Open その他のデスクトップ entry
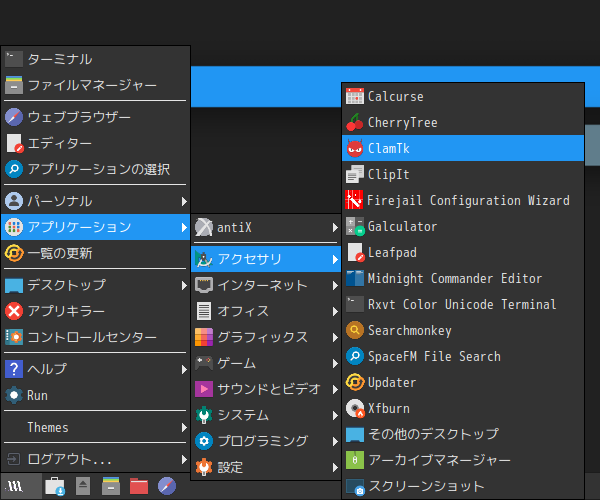This screenshot has width=600, height=500. pos(463,434)
